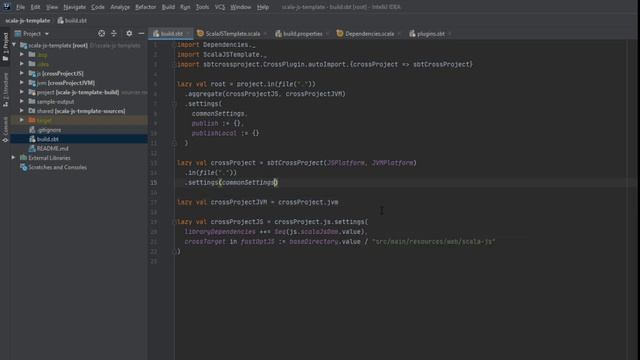Viewport: 640px width, 360px height.
Task: Expand the shared [scala-js-template-sources] folder
Action: [22, 111]
